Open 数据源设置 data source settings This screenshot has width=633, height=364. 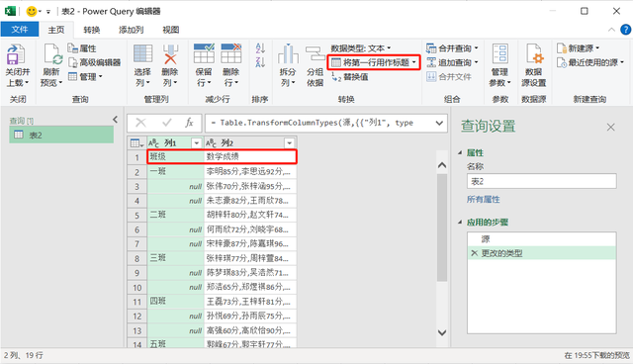[x=534, y=54]
